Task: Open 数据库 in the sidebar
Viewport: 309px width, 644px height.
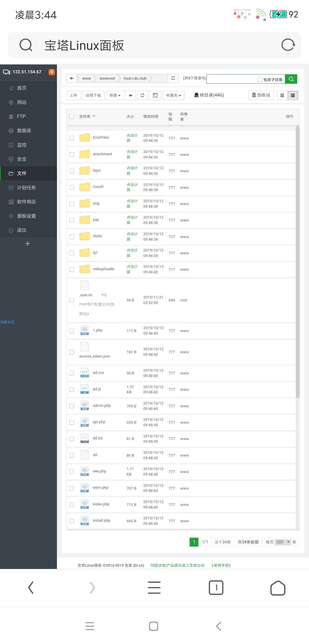Action: tap(29, 131)
